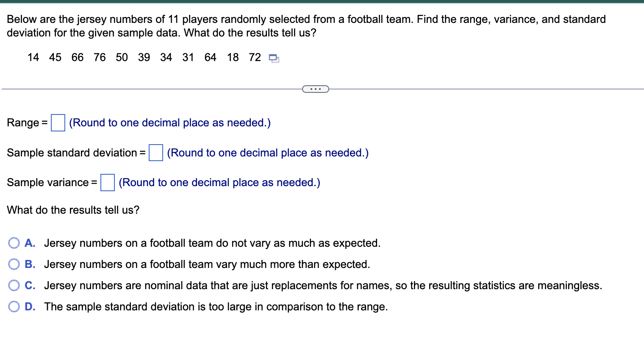Click the sample variance answer field
Image resolution: width=644 pixels, height=357 pixels.
point(107,182)
